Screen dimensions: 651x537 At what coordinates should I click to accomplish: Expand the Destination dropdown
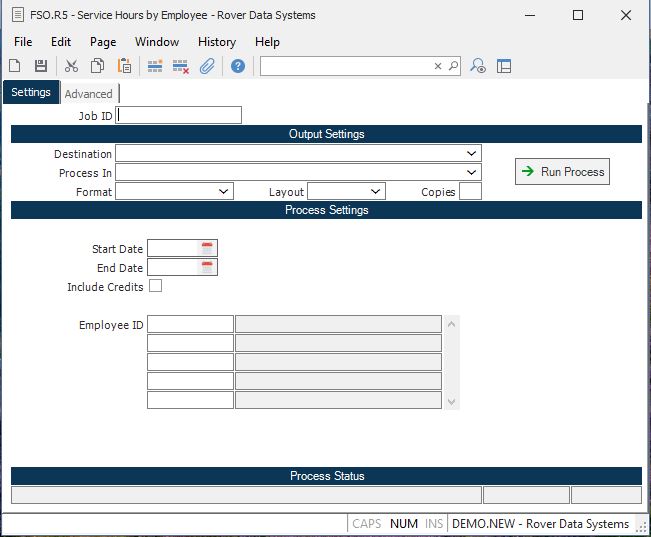471,154
